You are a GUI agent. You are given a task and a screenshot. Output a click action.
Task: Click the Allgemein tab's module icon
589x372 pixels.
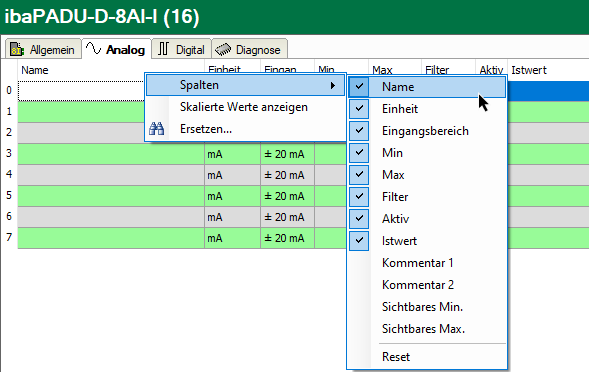coord(17,49)
